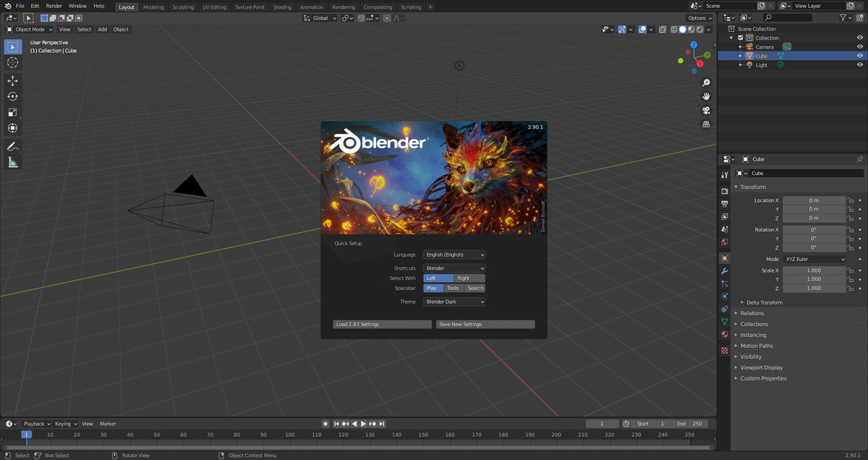Switch viewport to rendered shading

point(699,30)
